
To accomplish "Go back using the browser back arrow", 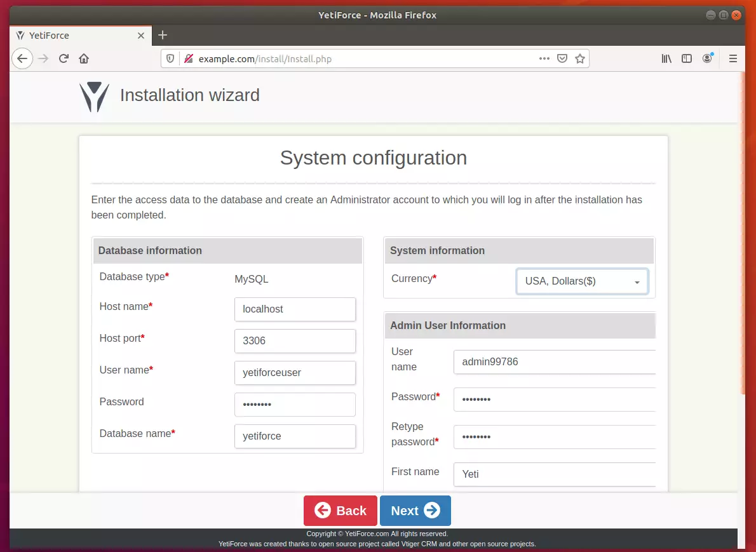I will (x=22, y=59).
